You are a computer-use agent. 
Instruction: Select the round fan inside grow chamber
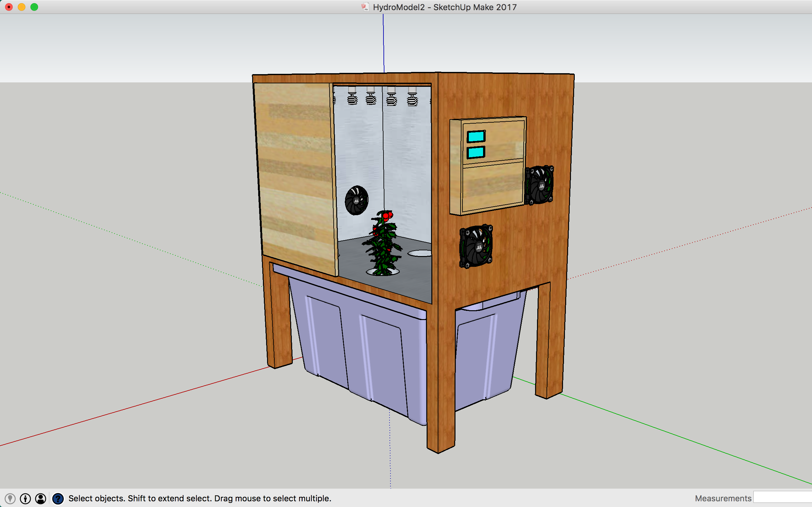356,200
